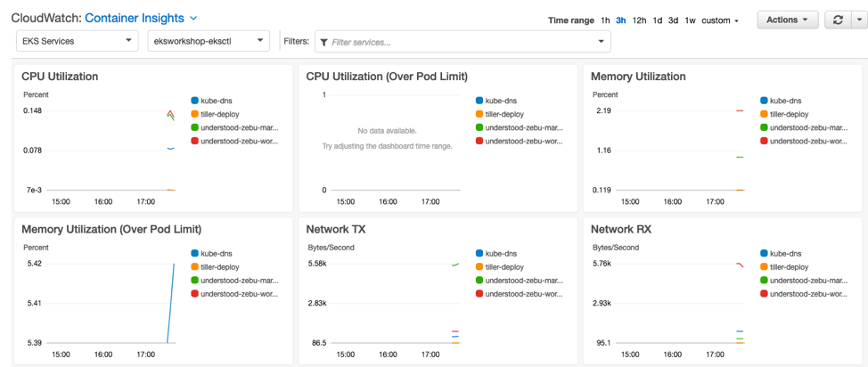Open the EKS Services dropdown
Screen dimensions: 868x367
pos(77,41)
